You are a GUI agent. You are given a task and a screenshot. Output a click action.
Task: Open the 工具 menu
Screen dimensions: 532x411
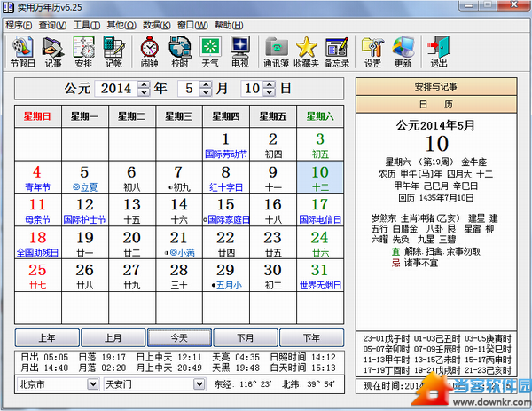[87, 25]
